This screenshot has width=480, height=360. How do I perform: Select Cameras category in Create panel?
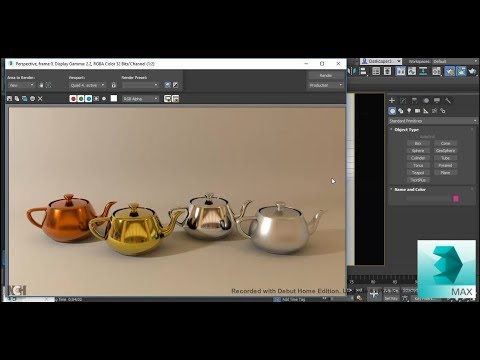[417, 111]
